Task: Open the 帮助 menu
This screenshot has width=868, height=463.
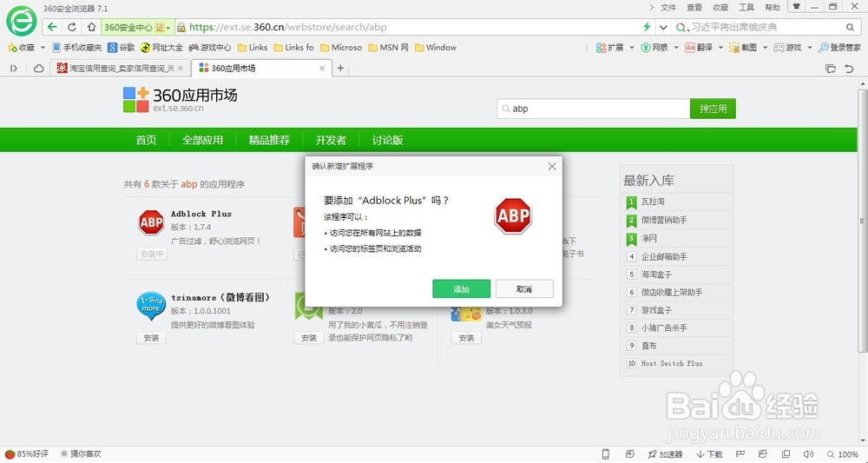Action: (x=773, y=7)
